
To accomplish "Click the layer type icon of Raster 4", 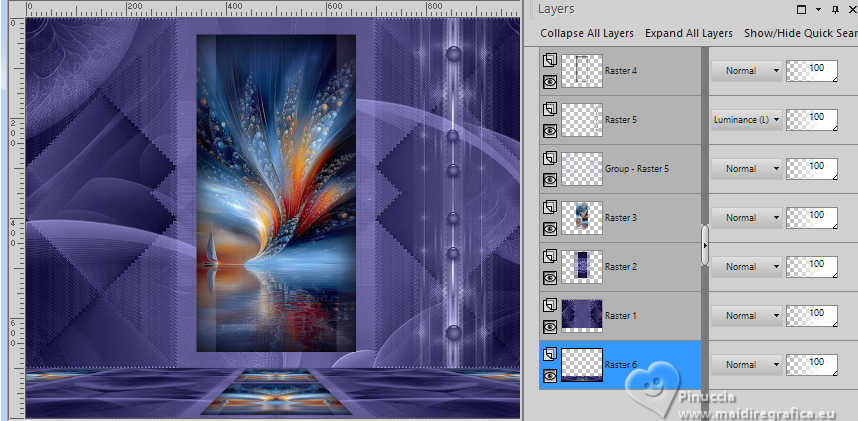I will click(550, 60).
